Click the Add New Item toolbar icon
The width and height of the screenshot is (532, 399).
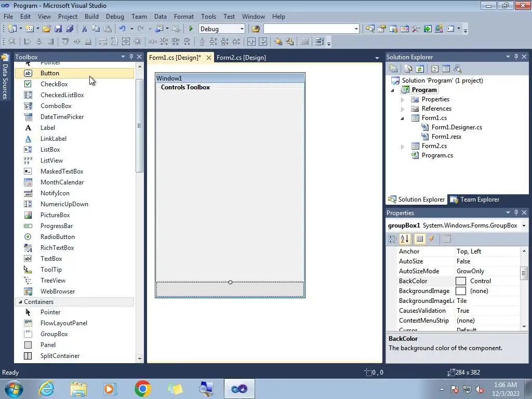pos(30,29)
